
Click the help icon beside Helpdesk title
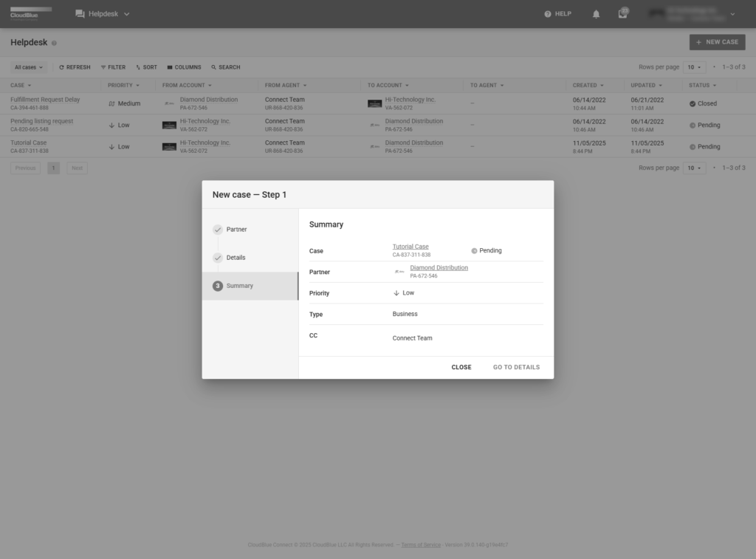54,43
